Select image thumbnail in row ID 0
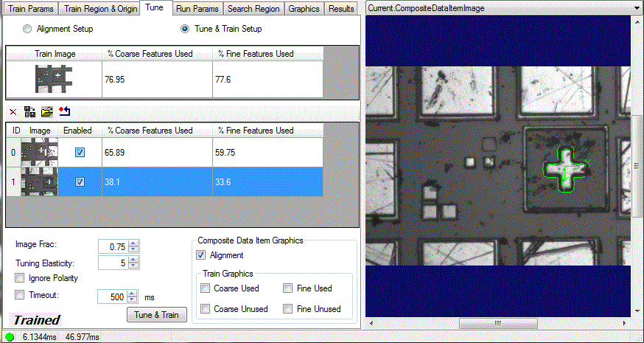Screen dimensions: 644x343 [x=40, y=153]
